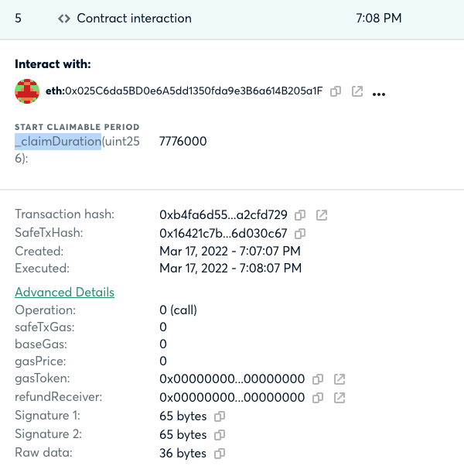Copy Signature 2 bytes
This screenshot has height=476, width=464.
220,435
